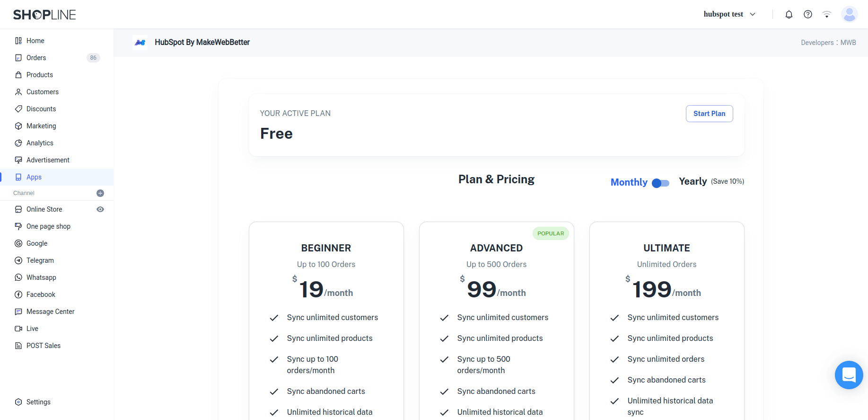Click the POPULAR badge on Advanced plan
The width and height of the screenshot is (868, 420).
pos(551,233)
